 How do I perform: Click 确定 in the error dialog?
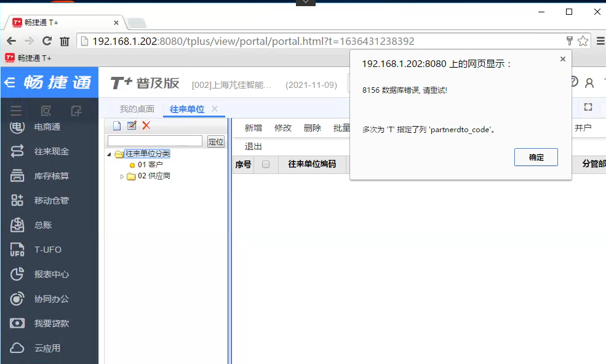(536, 157)
